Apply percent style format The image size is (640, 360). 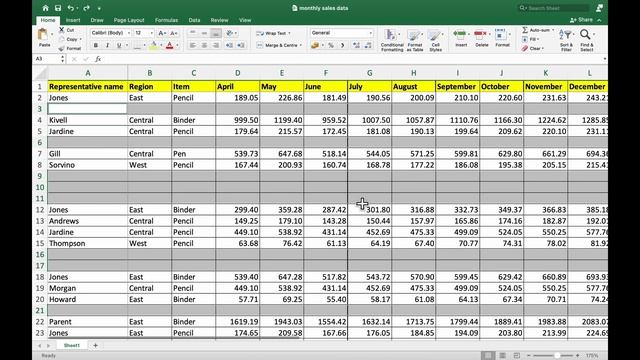(331, 45)
